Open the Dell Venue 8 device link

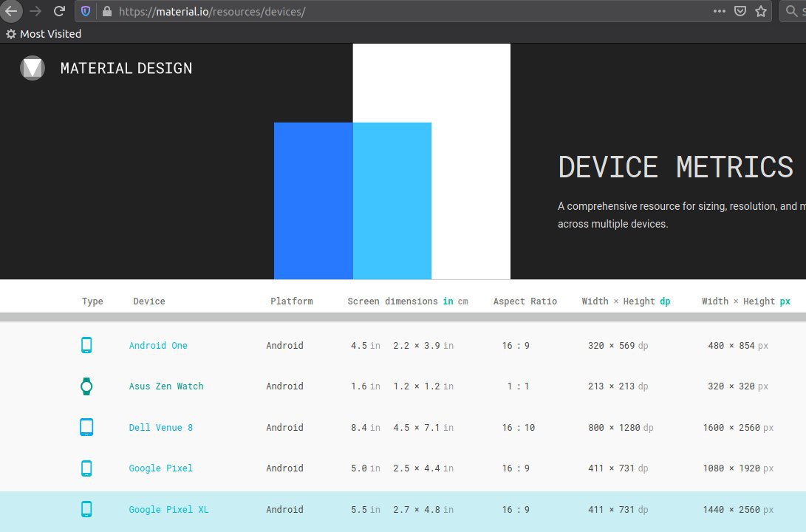point(160,427)
